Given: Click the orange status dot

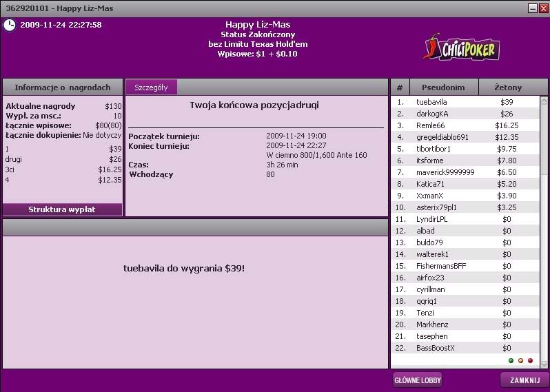Looking at the screenshot, I should [520, 360].
